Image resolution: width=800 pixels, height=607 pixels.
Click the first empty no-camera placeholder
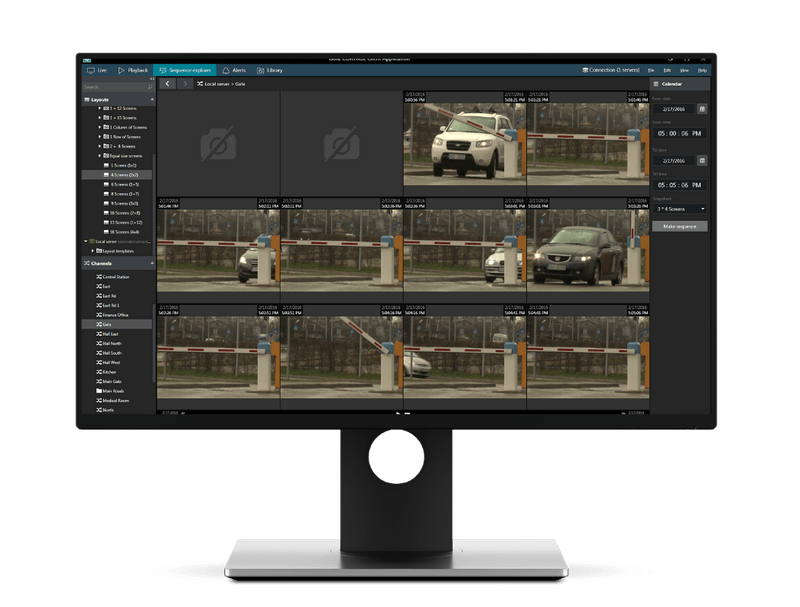[218, 144]
